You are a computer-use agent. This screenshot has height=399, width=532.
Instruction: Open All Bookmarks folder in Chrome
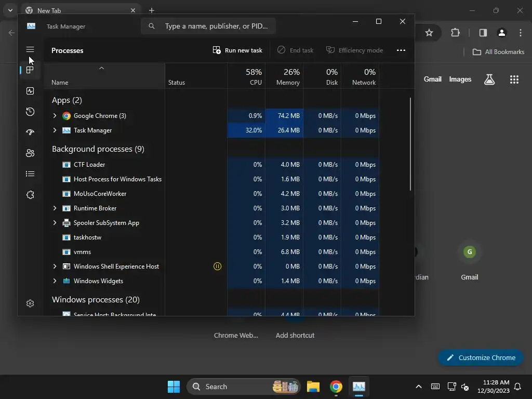[498, 52]
